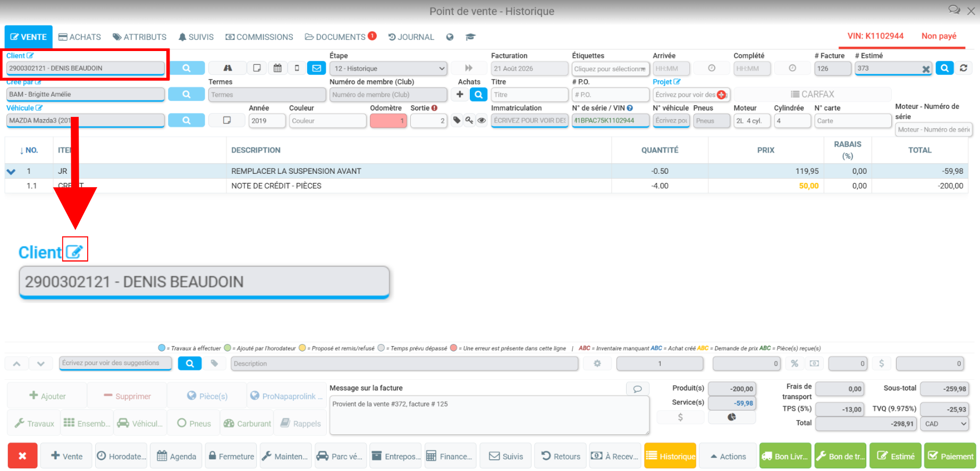Click the Supprimer button
This screenshot has height=471, width=980.
127,396
